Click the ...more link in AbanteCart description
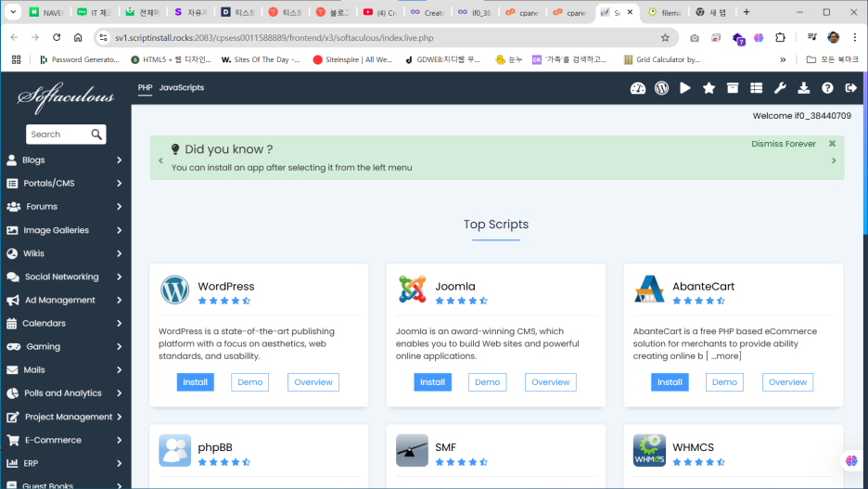The width and height of the screenshot is (868, 489). point(724,356)
